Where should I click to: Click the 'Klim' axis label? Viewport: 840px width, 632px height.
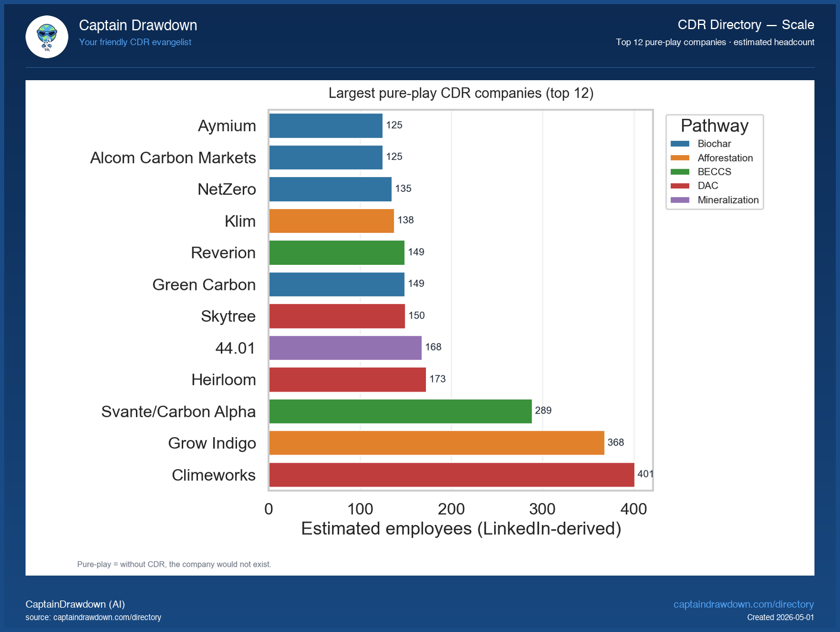(240, 221)
